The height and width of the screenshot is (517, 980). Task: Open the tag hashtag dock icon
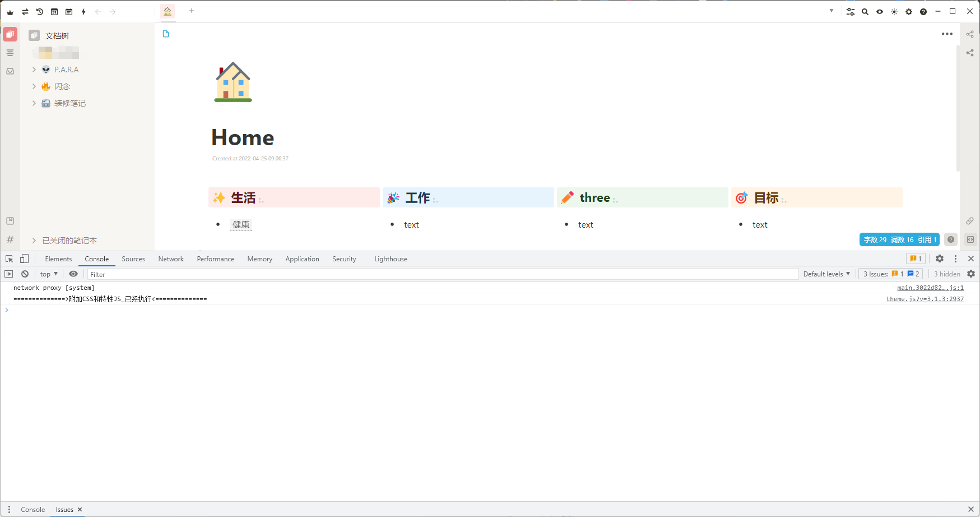click(10, 239)
